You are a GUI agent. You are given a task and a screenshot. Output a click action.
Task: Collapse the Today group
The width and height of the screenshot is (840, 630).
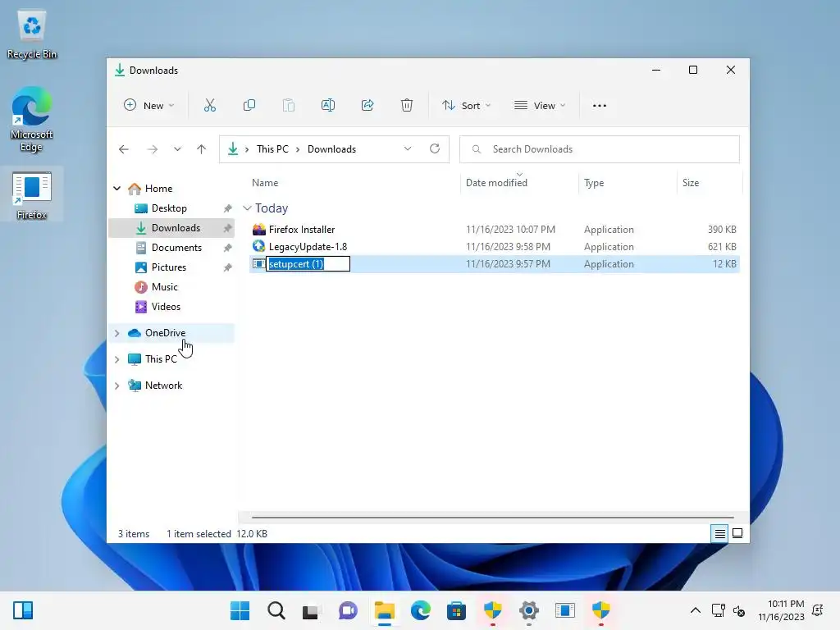[x=247, y=208]
